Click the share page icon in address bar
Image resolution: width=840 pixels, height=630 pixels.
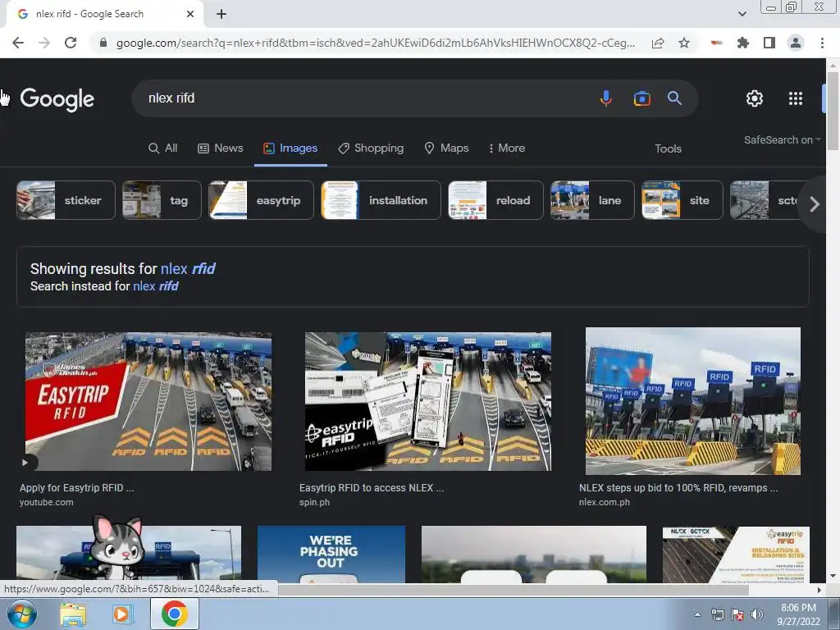(x=658, y=43)
